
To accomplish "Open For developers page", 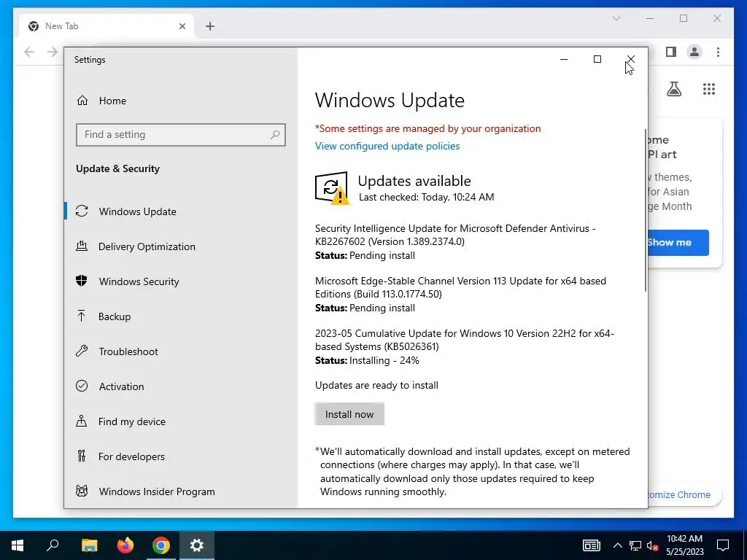I will (181, 456).
